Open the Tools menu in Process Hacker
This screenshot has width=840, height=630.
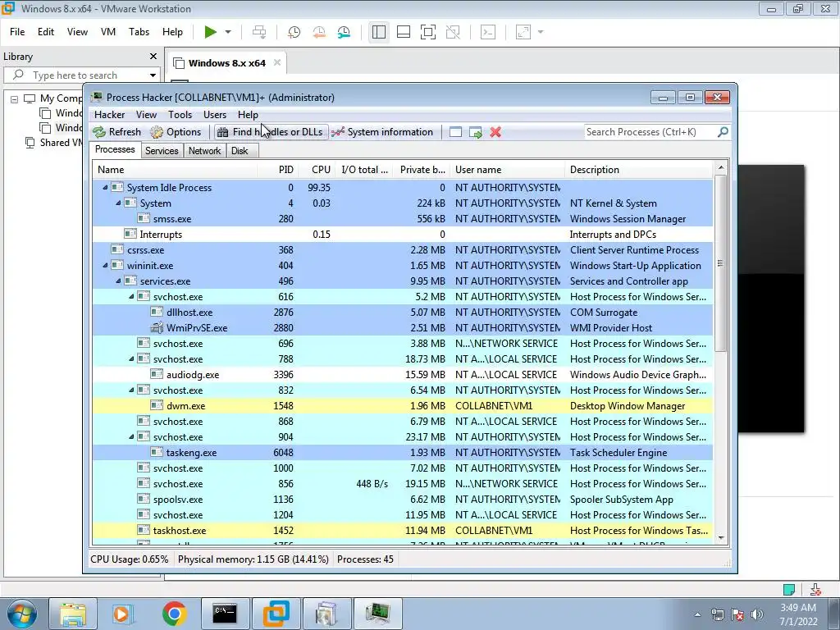(180, 115)
